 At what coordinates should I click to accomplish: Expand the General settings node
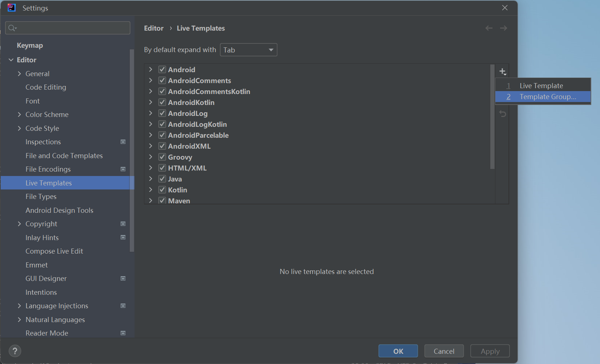19,74
